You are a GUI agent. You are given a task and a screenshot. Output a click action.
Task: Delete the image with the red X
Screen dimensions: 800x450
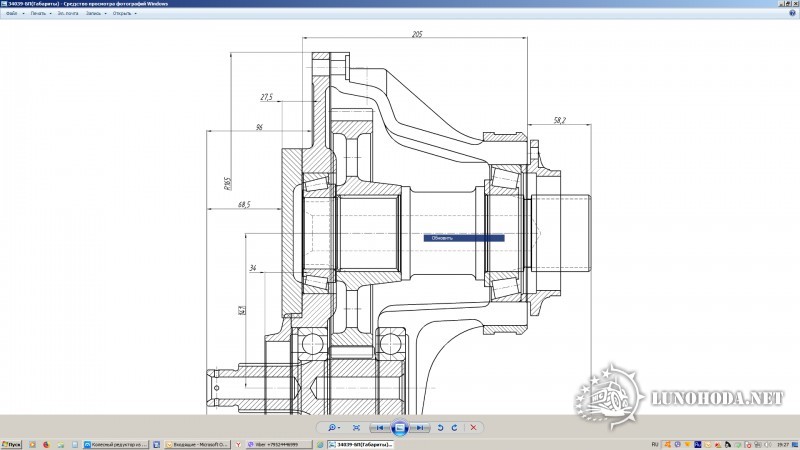[x=475, y=428]
